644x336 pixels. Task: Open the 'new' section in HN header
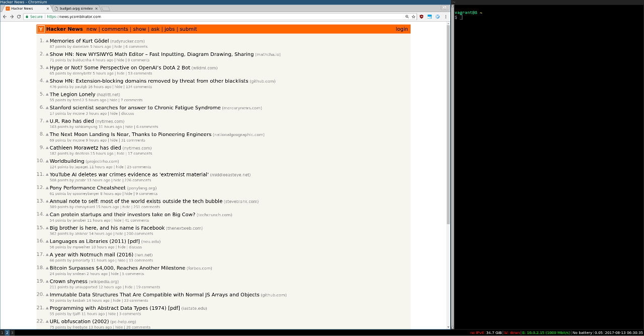[92, 29]
